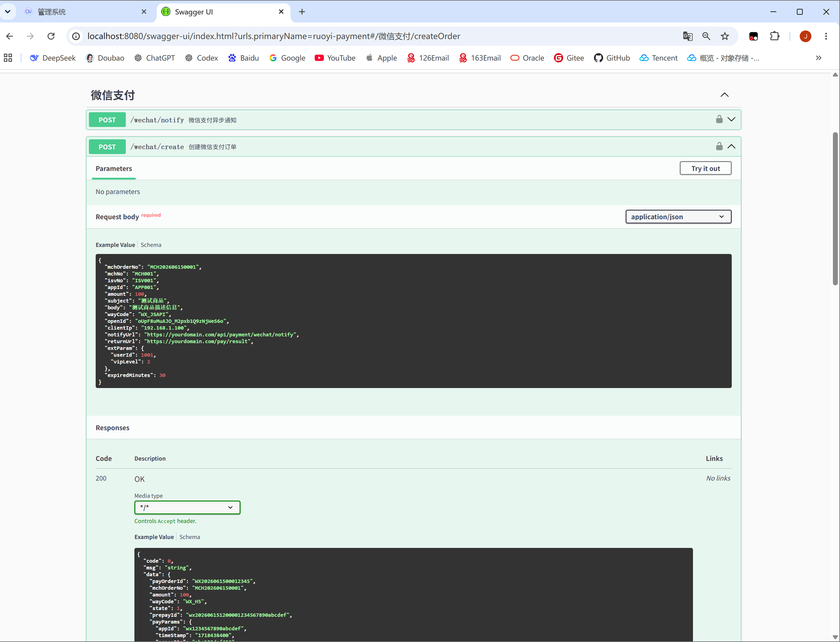
Task: Open the zoom magnifier icon in address bar
Action: coord(706,36)
